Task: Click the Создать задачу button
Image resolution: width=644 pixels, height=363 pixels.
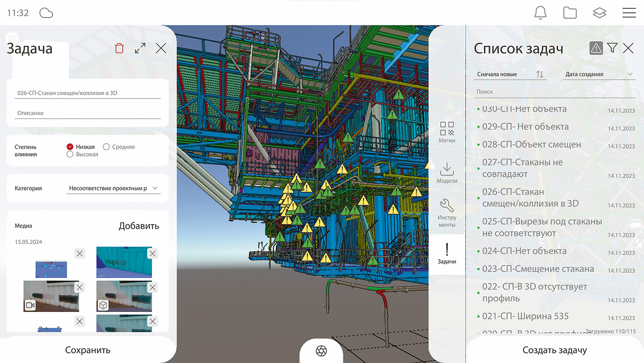Action: (x=554, y=350)
